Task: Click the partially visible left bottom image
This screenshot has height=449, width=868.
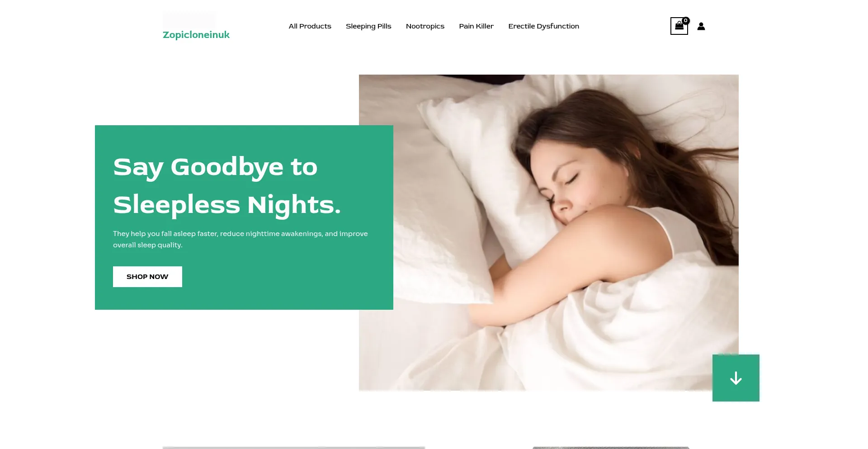Action: [294, 448]
